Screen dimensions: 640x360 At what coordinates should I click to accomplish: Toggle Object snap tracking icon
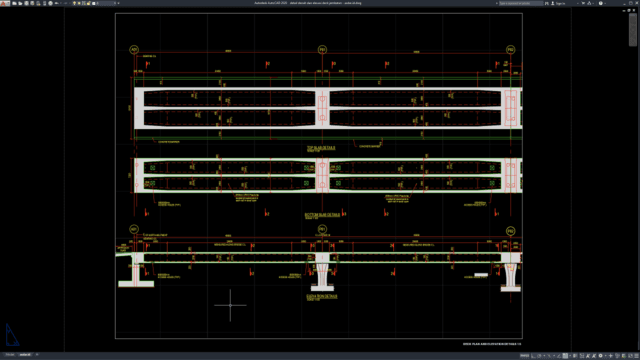pyautogui.click(x=559, y=356)
